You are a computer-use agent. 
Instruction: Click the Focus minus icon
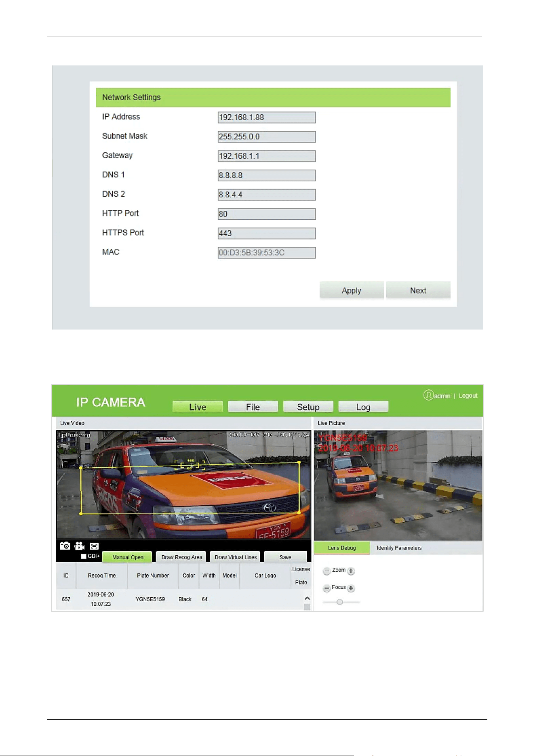(x=327, y=588)
